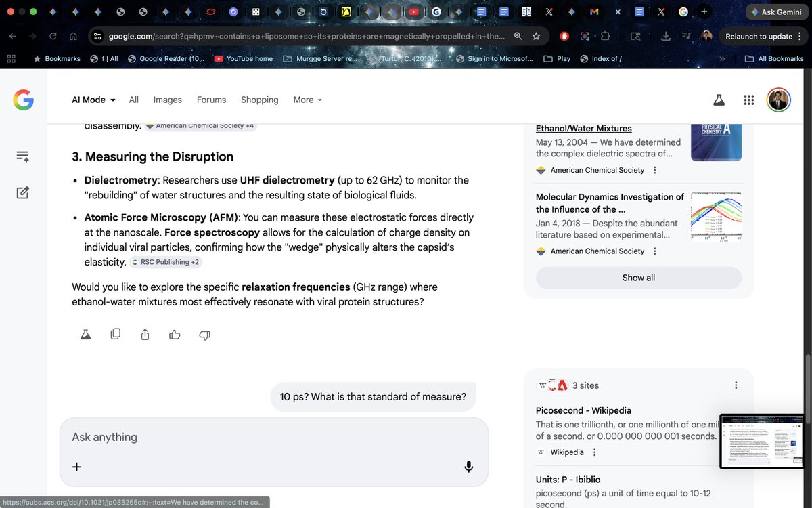The width and height of the screenshot is (812, 508).
Task: Open options menu for Wikipedia source
Action: tap(594, 452)
